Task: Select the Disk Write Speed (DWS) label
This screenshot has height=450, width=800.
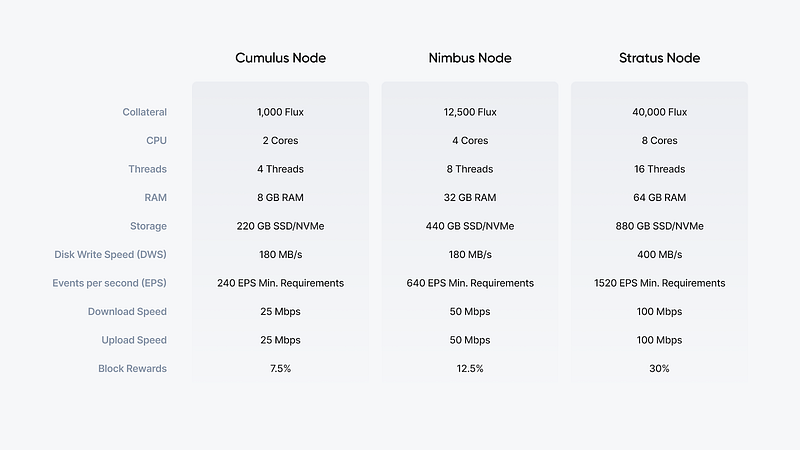Action: pyautogui.click(x=111, y=255)
